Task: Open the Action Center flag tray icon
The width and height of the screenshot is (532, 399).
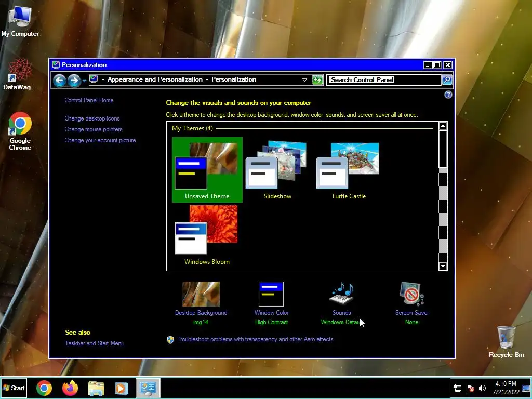Action: click(470, 388)
